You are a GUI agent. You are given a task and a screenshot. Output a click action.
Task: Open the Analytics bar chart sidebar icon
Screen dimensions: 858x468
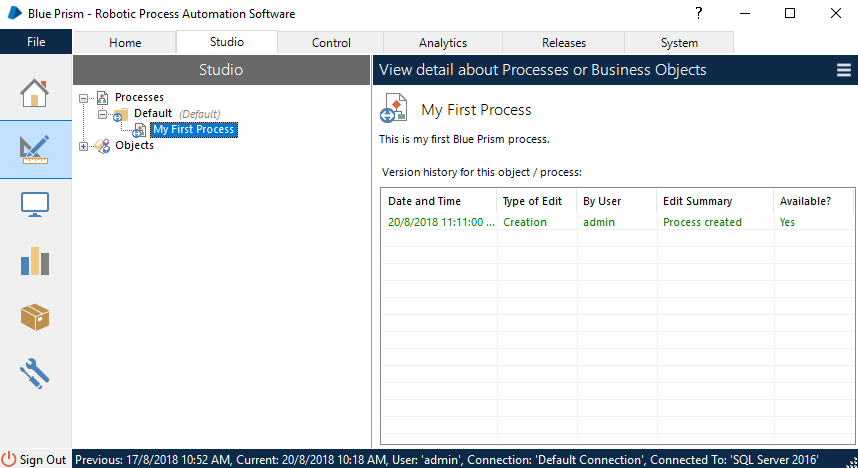point(35,261)
